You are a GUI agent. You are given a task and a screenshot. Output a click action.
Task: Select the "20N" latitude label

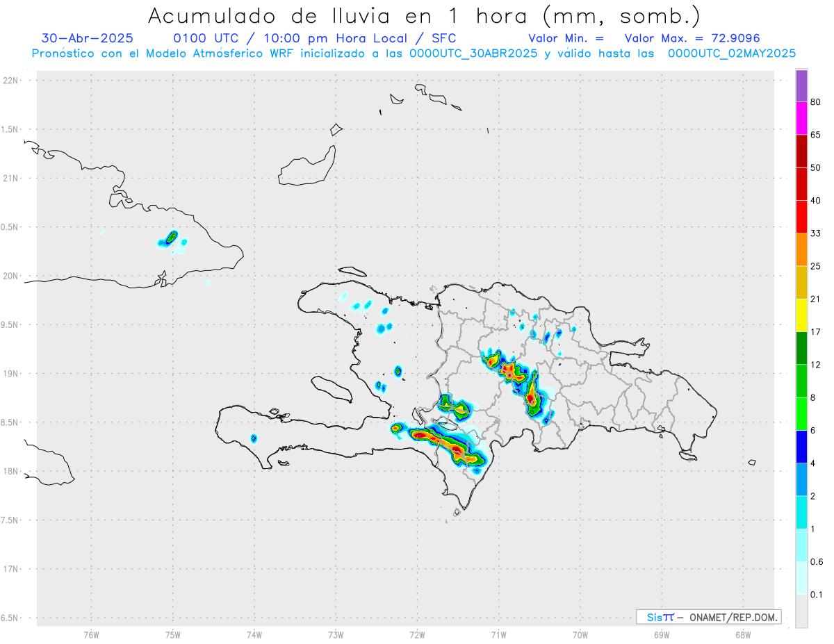[x=12, y=276]
